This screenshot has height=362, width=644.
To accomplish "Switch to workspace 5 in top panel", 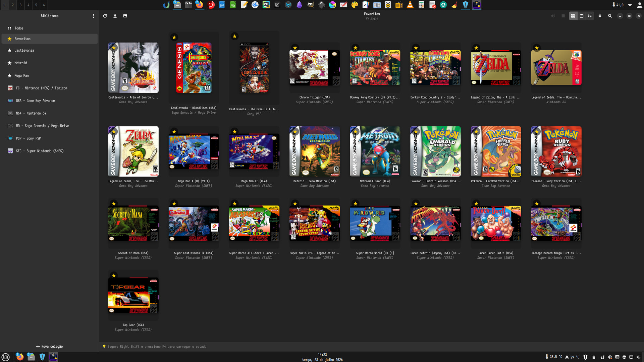I will coord(36,5).
